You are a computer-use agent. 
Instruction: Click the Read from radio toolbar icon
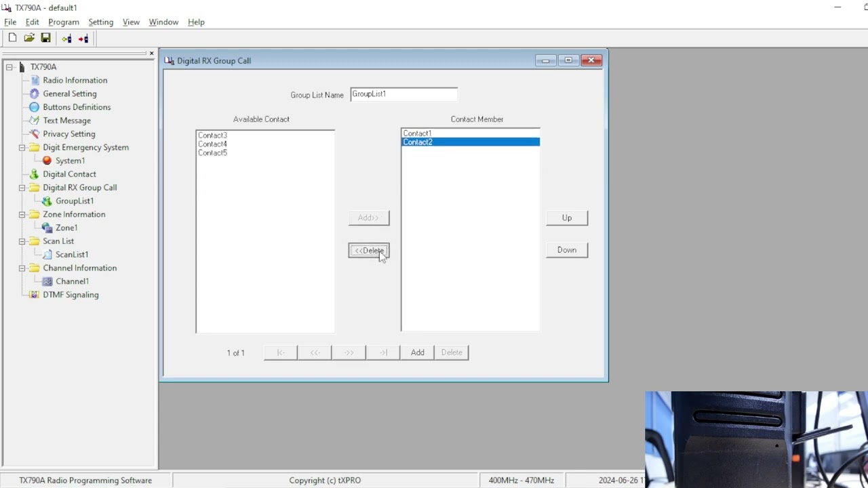pos(66,39)
